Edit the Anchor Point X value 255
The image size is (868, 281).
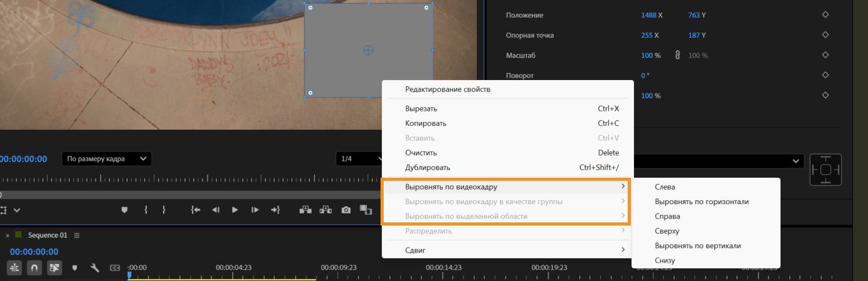(647, 35)
